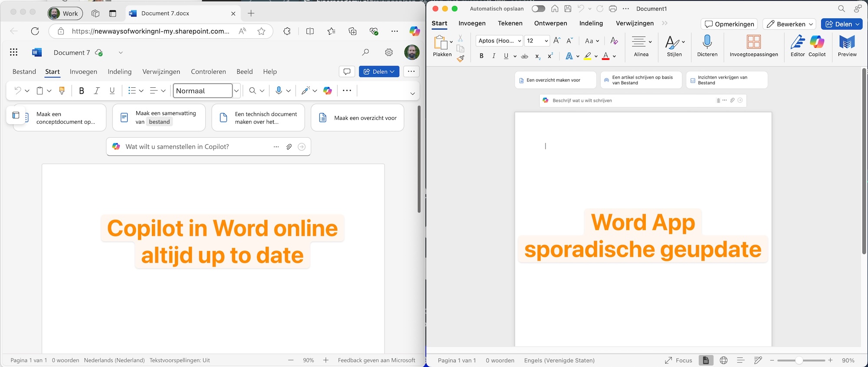Click the red font color in Word app
Screen dimensions: 868x367
coord(606,56)
